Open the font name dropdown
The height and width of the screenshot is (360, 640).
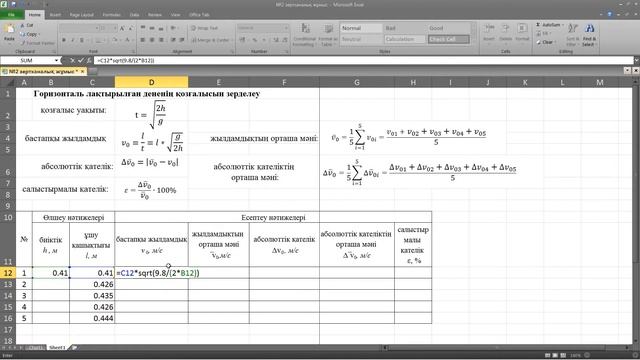97,28
